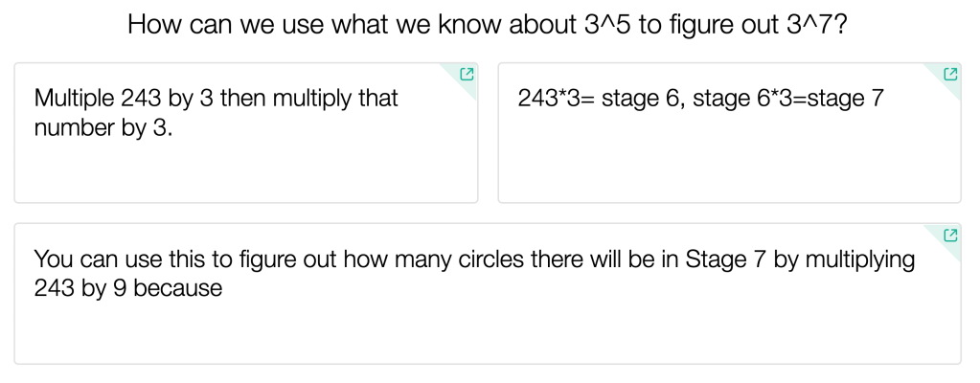
Task: Open the expand icon on the "Multiple 243 by 3" card
Action: (x=467, y=74)
